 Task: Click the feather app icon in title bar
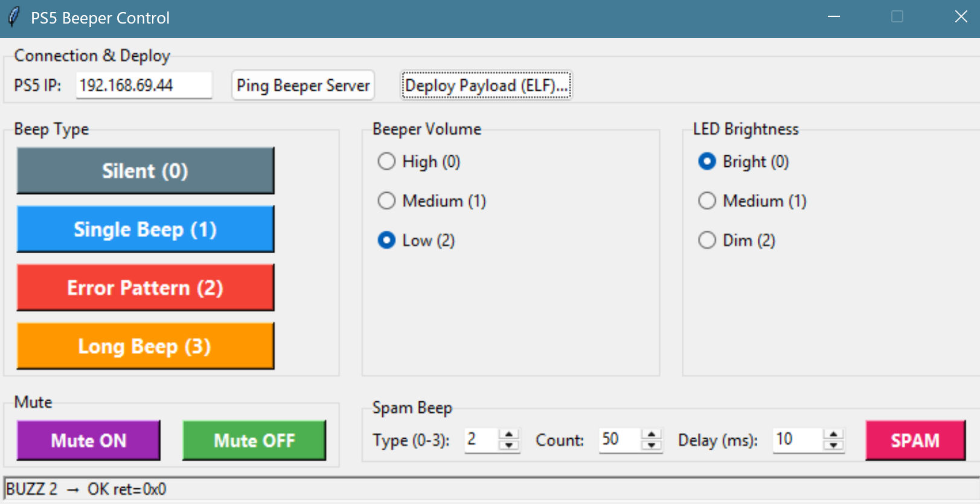tap(13, 18)
